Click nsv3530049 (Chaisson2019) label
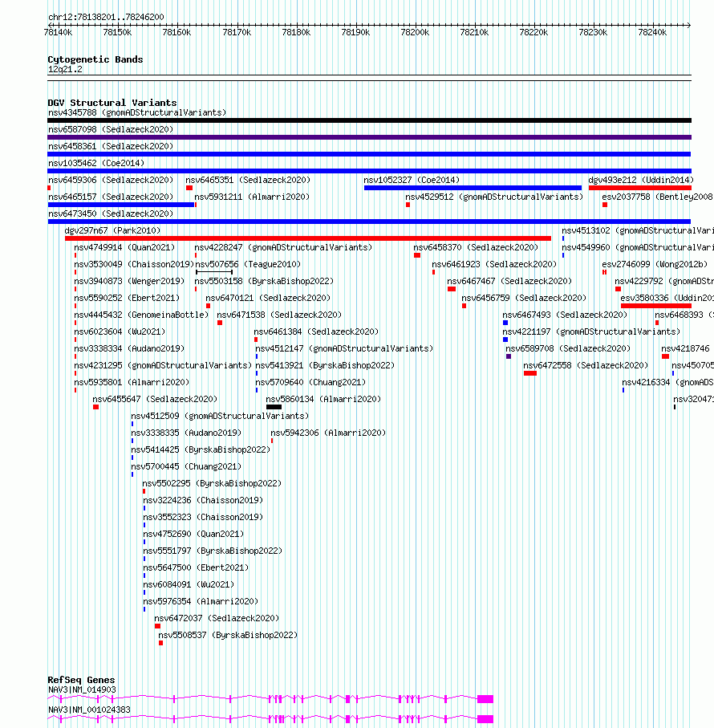 tap(134, 265)
